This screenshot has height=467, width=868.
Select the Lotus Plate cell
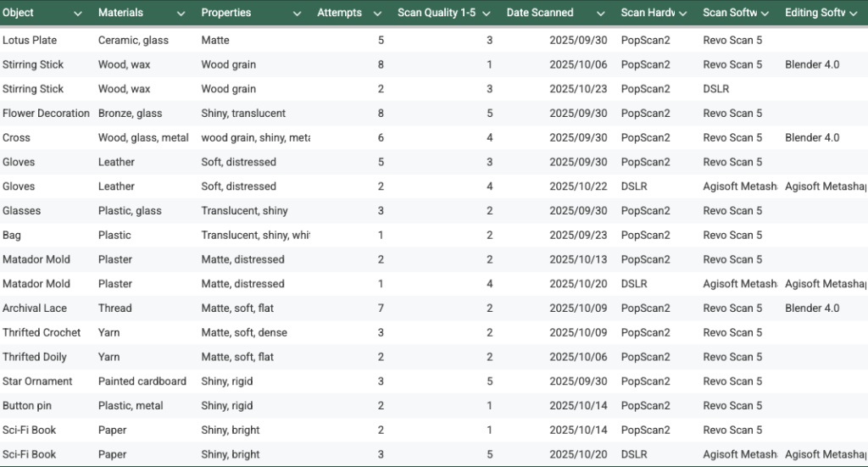30,40
